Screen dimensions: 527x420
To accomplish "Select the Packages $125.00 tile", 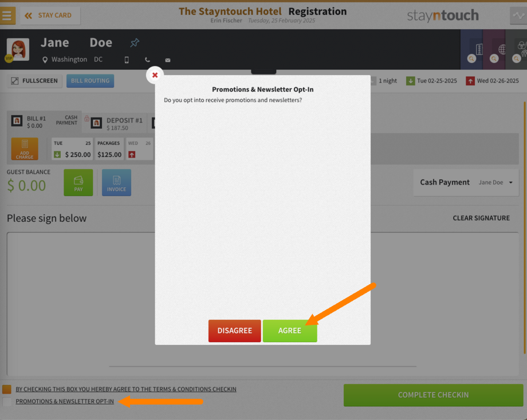I will (109, 148).
